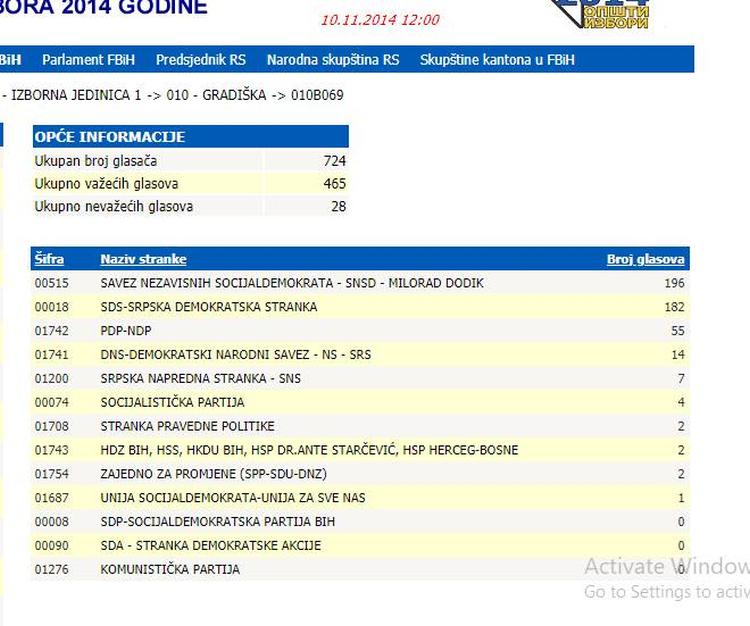Click valid votes value 465
750x626 pixels.
334,184
